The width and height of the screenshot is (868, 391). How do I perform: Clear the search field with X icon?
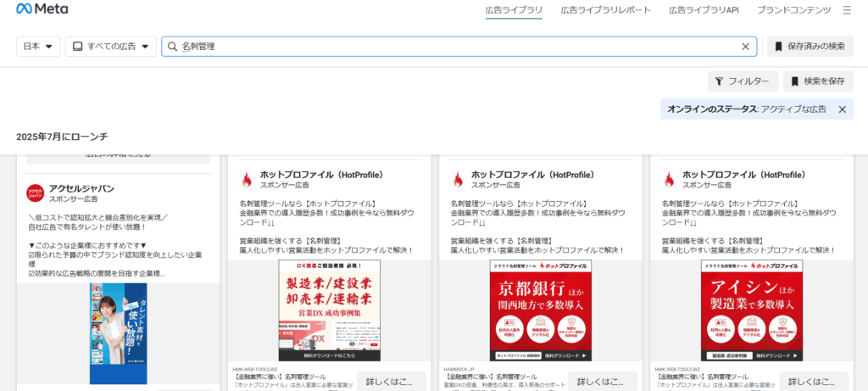(x=746, y=47)
